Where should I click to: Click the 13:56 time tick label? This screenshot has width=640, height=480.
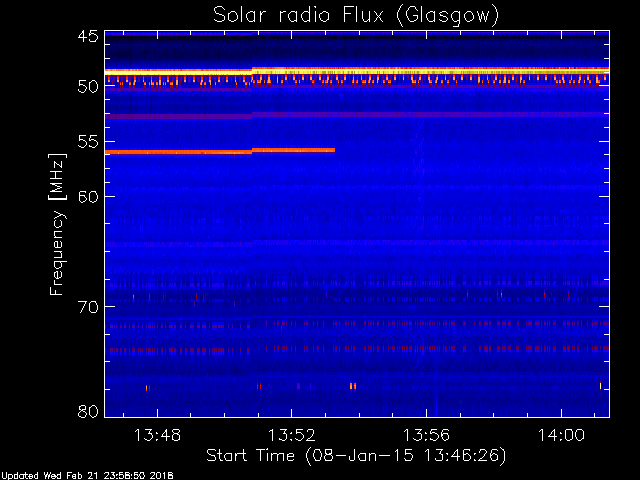tap(427, 435)
